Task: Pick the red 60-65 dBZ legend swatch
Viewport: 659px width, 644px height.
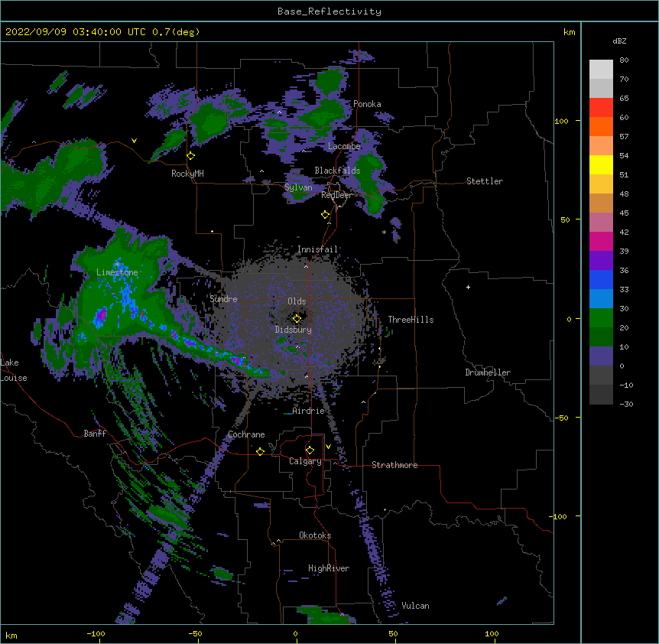Action: tap(601, 108)
